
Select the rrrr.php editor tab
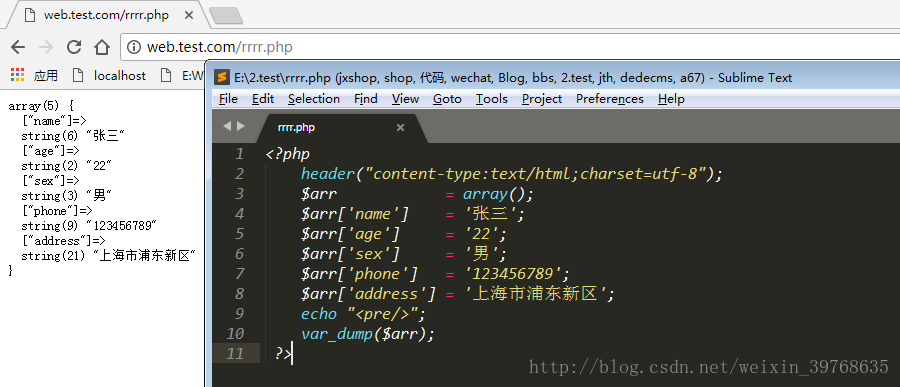342,127
